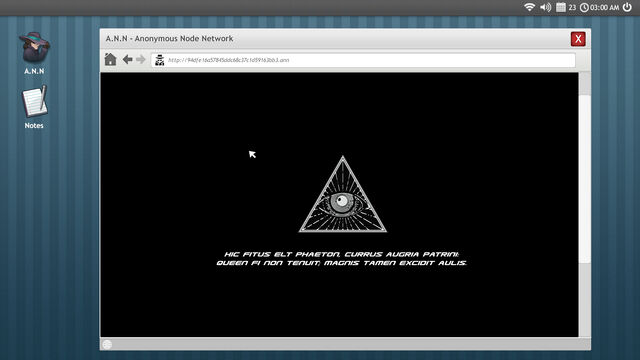Image resolution: width=640 pixels, height=360 pixels.
Task: Click the power button icon
Action: [627, 7]
